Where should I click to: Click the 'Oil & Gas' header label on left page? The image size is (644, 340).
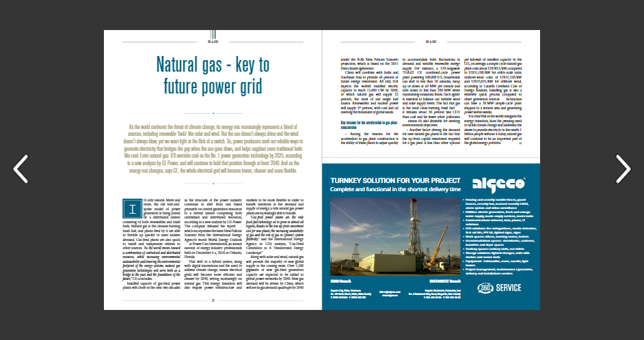coord(213,42)
